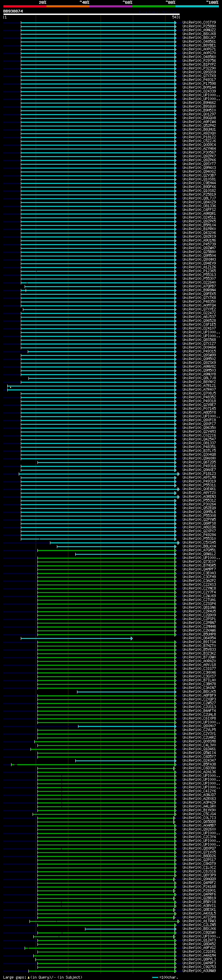Click the cyan alignment bar for UniRef100_C0STY9
The image size is (222, 980).
[98, 23]
